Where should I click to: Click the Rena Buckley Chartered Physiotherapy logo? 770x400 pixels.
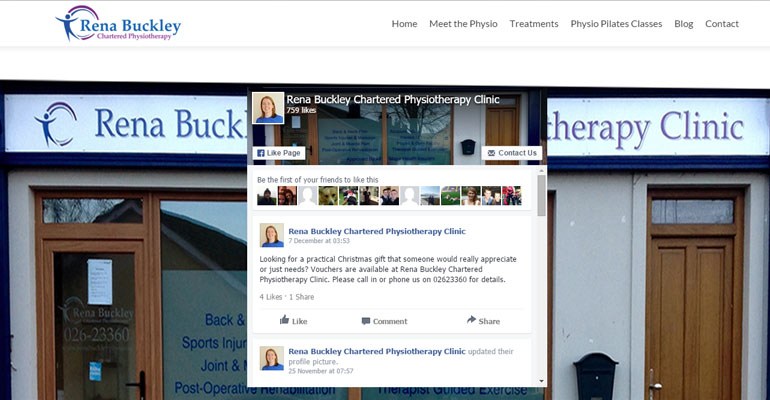[118, 24]
